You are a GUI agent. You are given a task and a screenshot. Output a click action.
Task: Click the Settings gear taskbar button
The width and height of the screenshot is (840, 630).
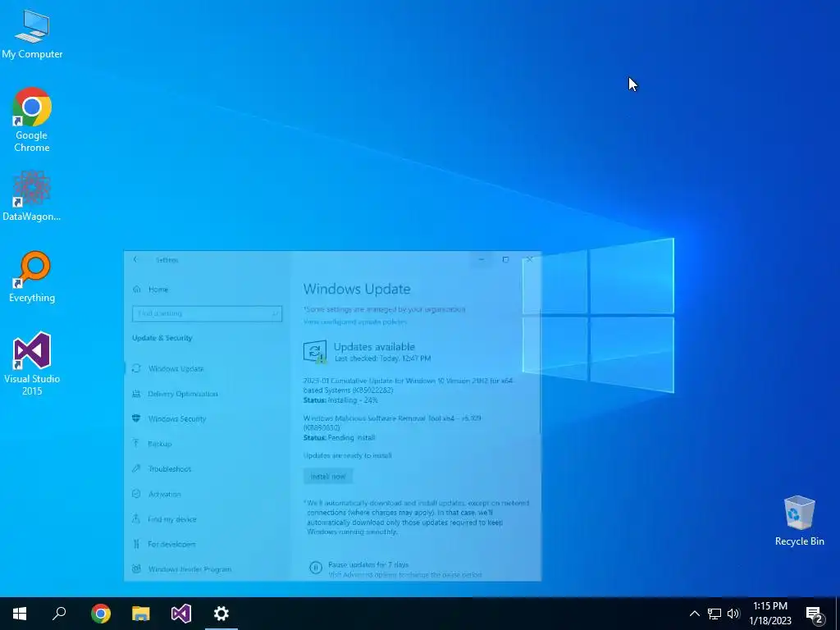221,614
